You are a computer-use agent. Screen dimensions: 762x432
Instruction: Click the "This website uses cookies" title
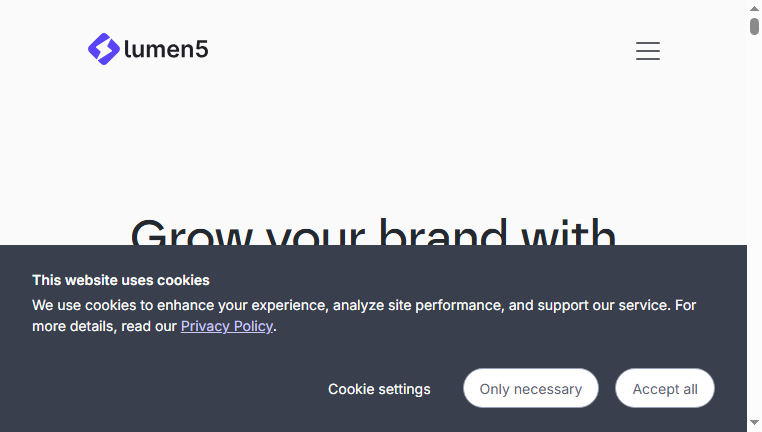121,280
